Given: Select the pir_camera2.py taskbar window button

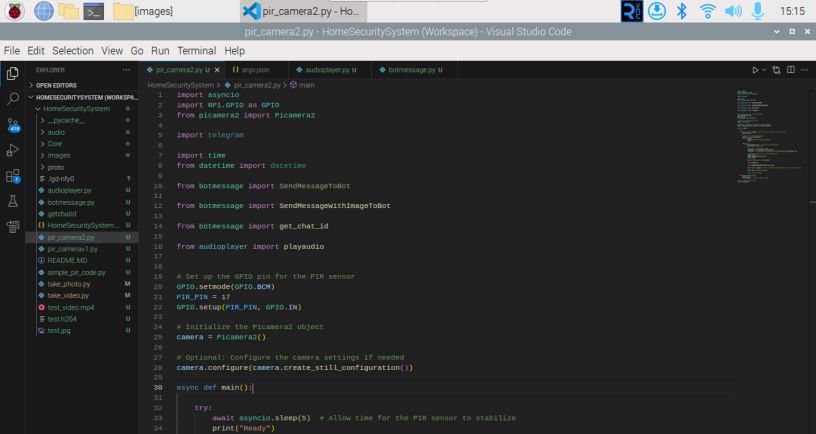Looking at the screenshot, I should 303,11.
